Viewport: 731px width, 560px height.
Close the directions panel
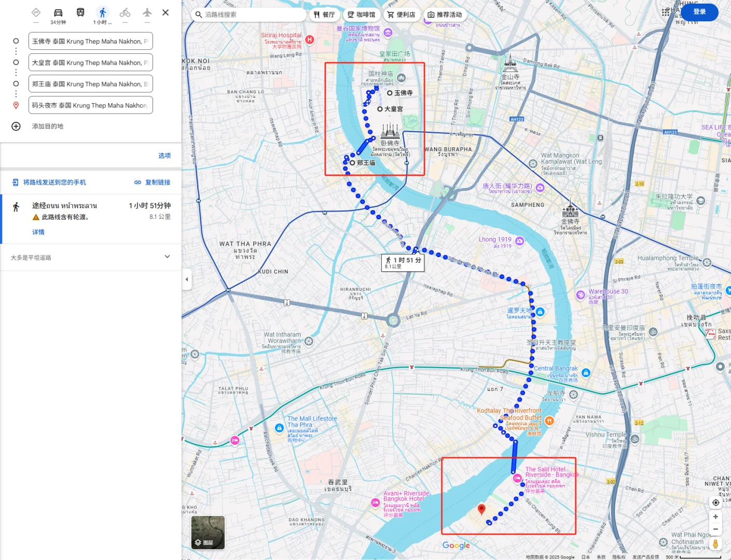point(165,12)
